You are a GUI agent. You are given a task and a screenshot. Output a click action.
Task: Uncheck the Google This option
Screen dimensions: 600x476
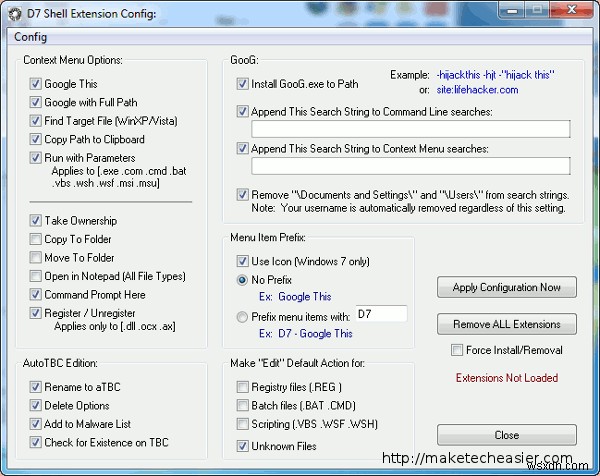tap(36, 84)
